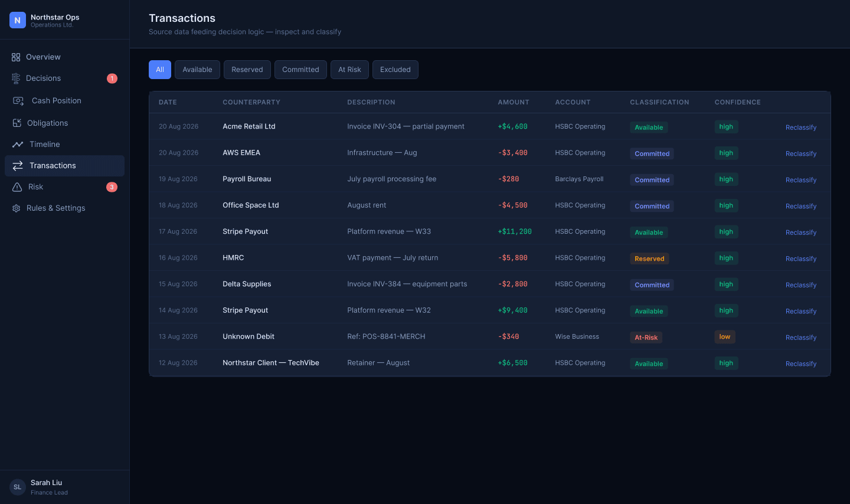Click the Decisions sidebar icon
This screenshot has height=504, width=850.
(x=16, y=78)
